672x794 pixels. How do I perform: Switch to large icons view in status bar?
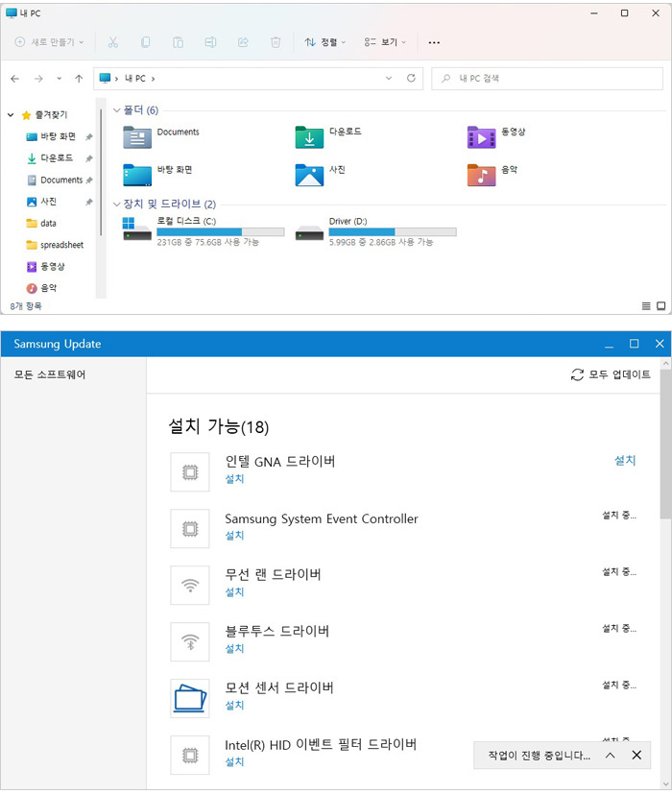click(x=660, y=306)
